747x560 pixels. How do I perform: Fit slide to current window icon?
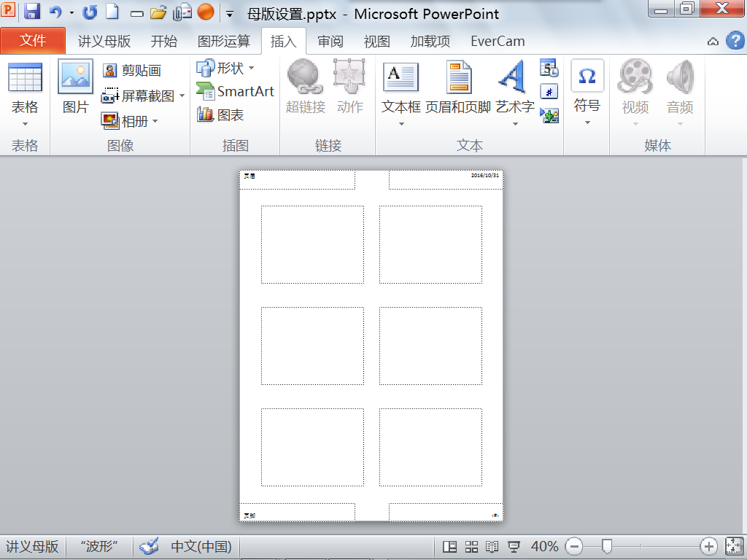click(x=734, y=546)
